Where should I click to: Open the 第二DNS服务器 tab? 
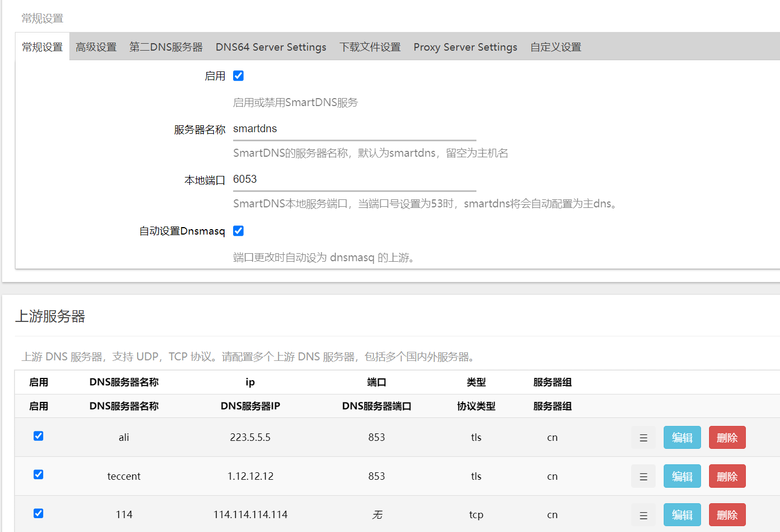click(x=166, y=47)
